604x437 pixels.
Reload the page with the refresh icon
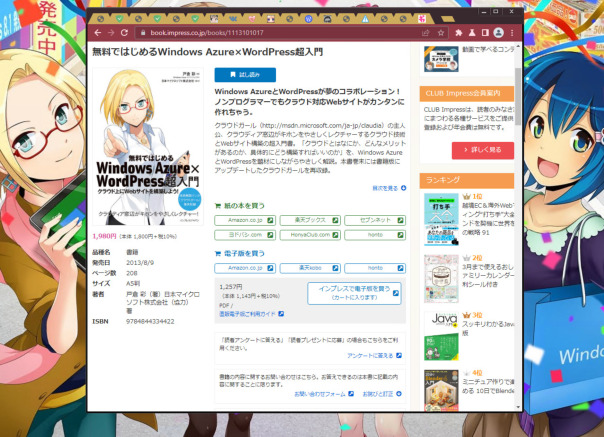(x=124, y=33)
